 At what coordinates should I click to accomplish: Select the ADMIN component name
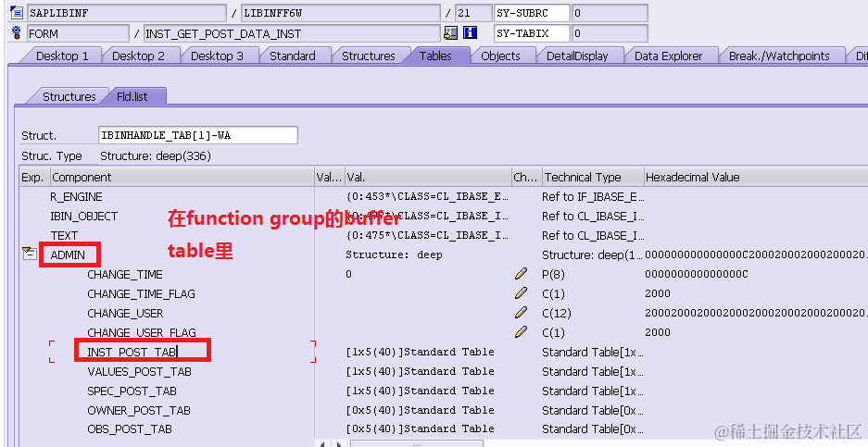(x=68, y=255)
